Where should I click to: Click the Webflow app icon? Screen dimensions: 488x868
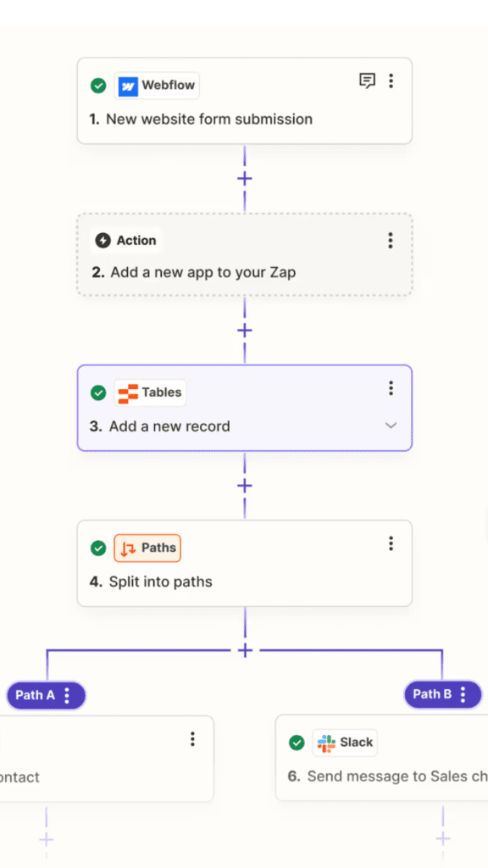click(128, 86)
